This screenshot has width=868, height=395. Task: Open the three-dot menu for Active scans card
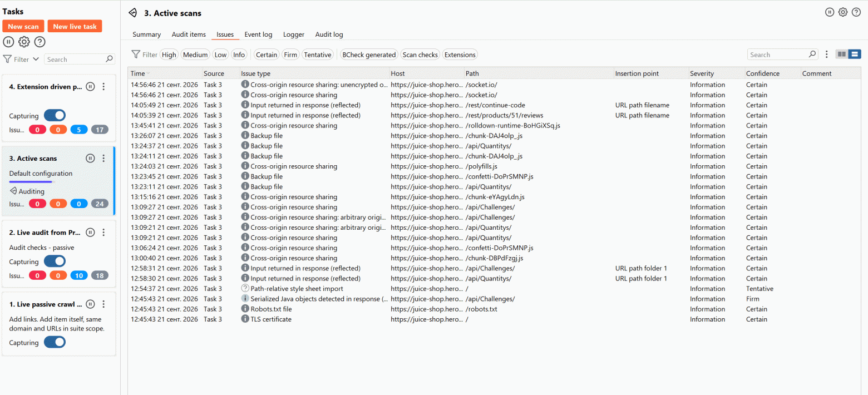pyautogui.click(x=103, y=159)
